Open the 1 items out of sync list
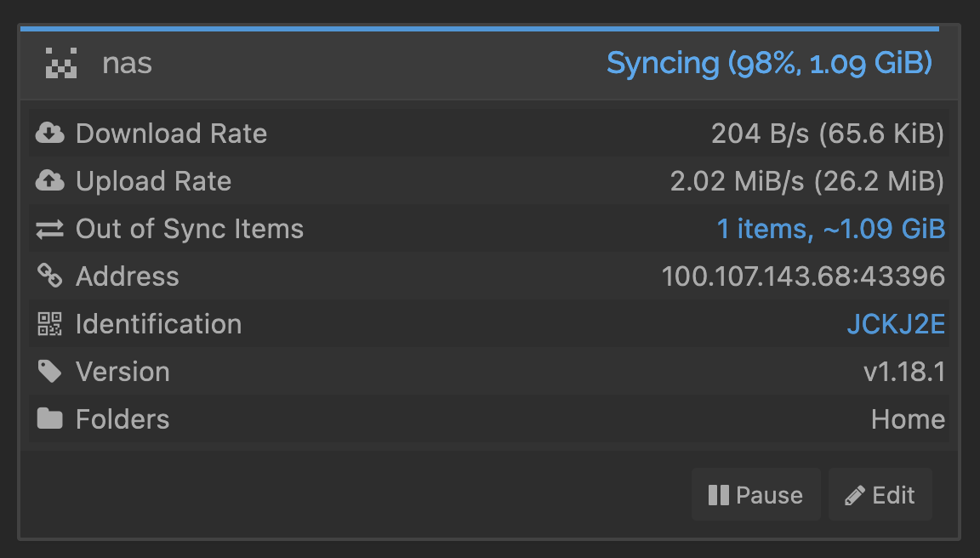Screen dimensions: 980x558 pos(830,229)
